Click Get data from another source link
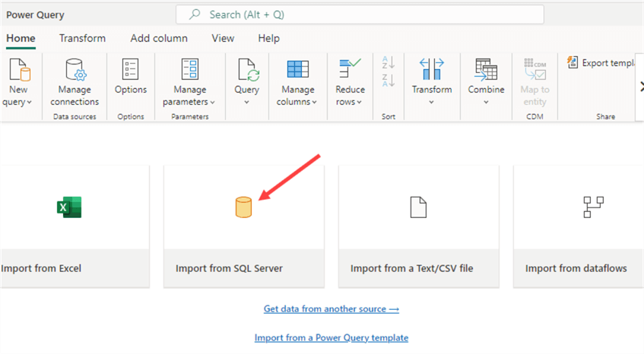644x354 pixels. [332, 309]
